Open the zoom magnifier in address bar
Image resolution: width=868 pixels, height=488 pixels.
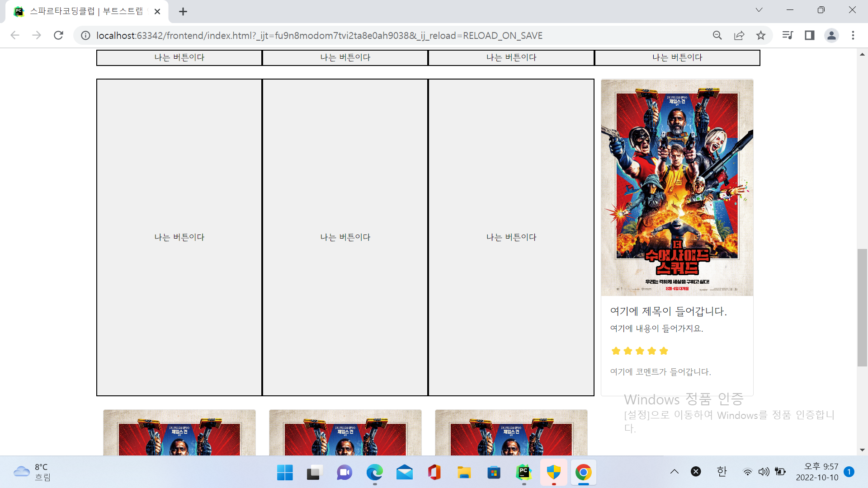point(717,35)
